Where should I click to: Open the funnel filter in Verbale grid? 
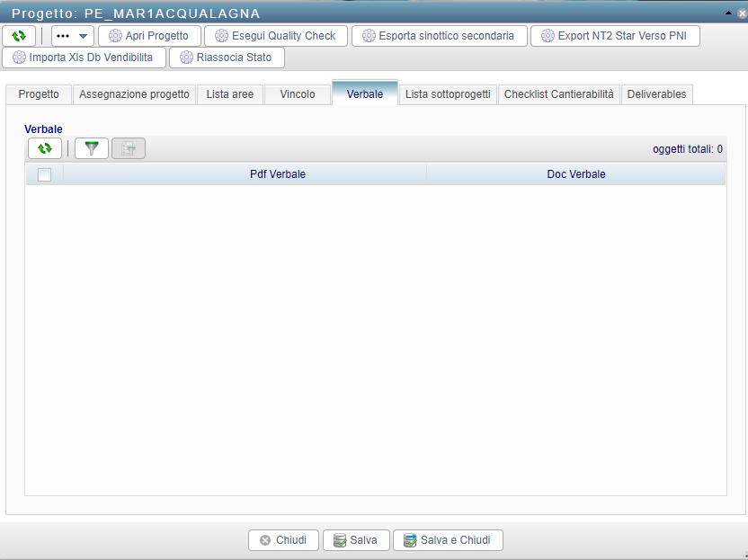[92, 148]
